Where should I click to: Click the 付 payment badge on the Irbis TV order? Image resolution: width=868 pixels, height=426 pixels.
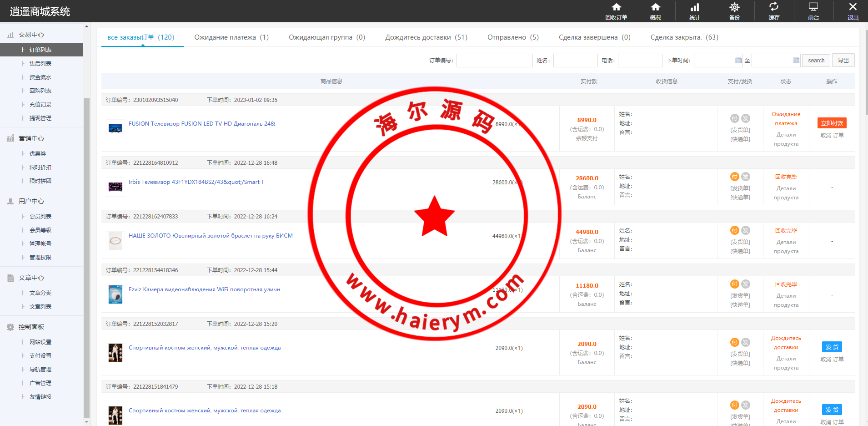pos(734,177)
